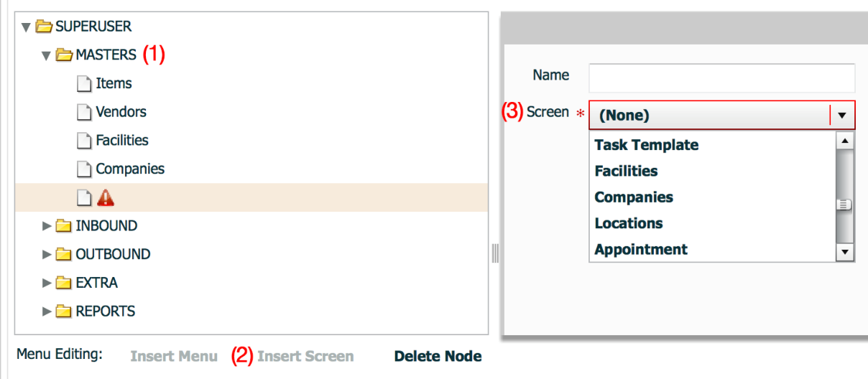868x379 pixels.
Task: Click the list scrollbar up arrow
Action: click(845, 141)
